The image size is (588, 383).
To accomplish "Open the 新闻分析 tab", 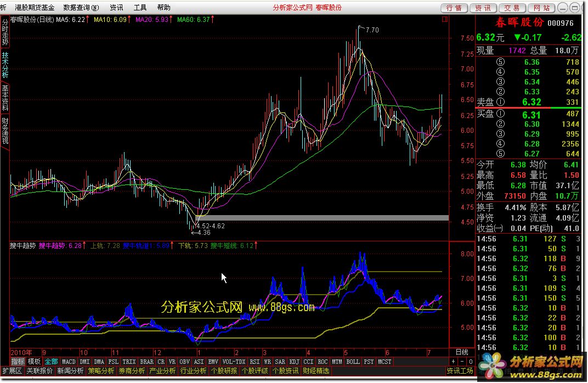I will [71, 370].
